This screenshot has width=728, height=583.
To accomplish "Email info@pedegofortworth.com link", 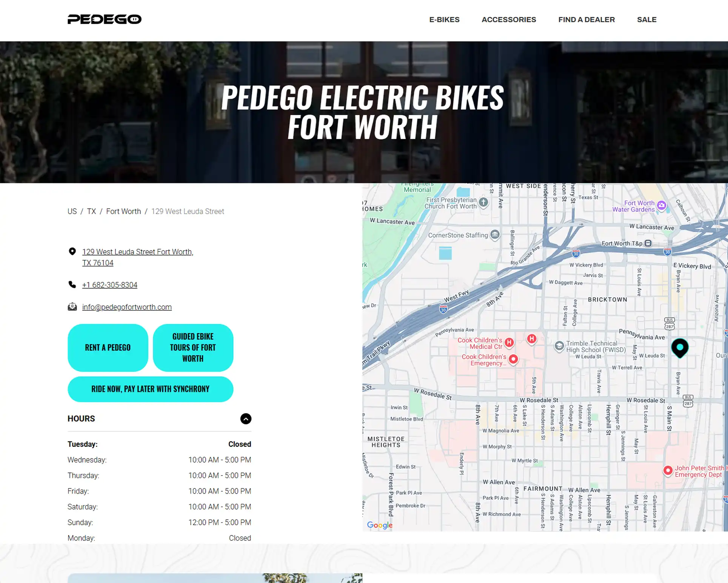I will (x=127, y=307).
